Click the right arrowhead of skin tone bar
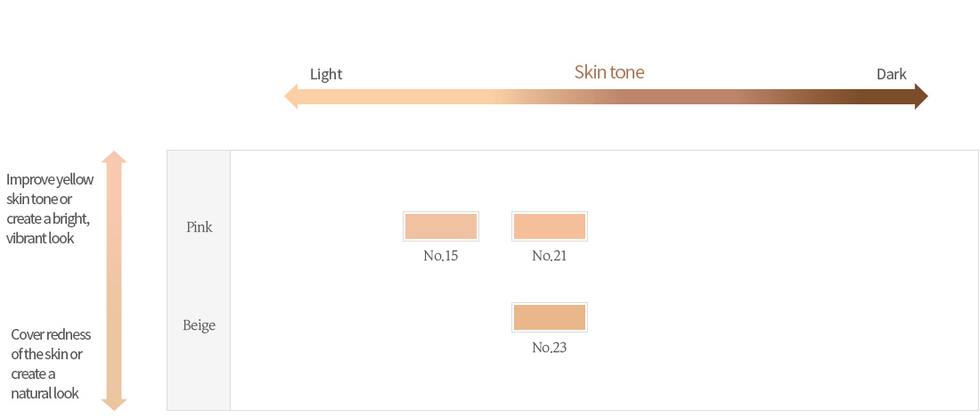 (921, 97)
